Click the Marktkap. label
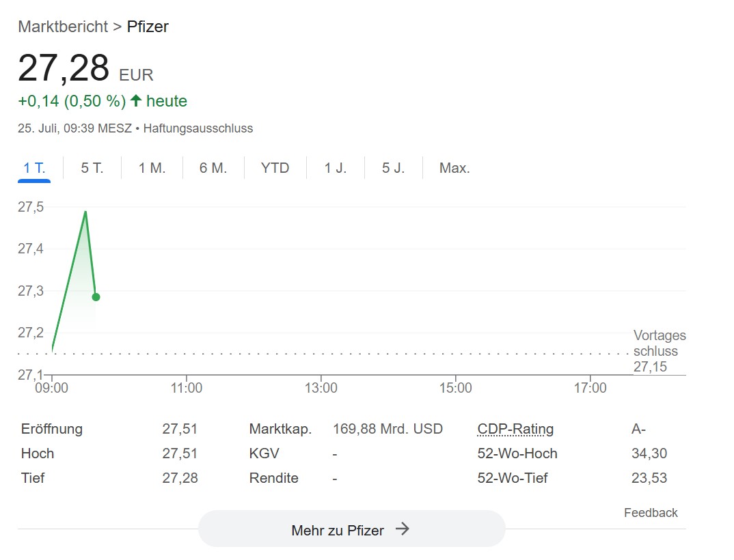Image resolution: width=734 pixels, height=560 pixels. [x=280, y=429]
